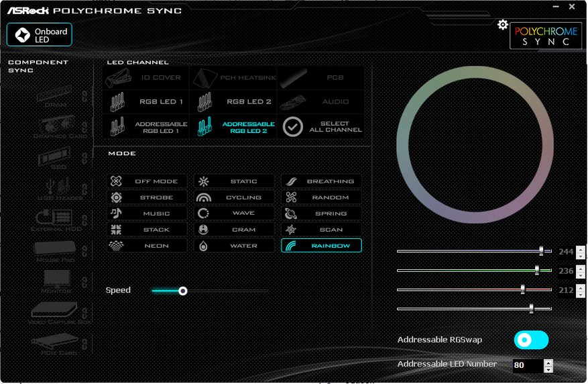
Task: Toggle Mouse Pad sync link
Action: (x=84, y=251)
